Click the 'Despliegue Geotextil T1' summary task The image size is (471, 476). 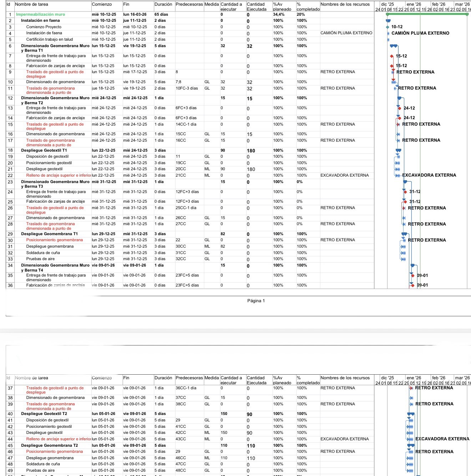pyautogui.click(x=44, y=151)
